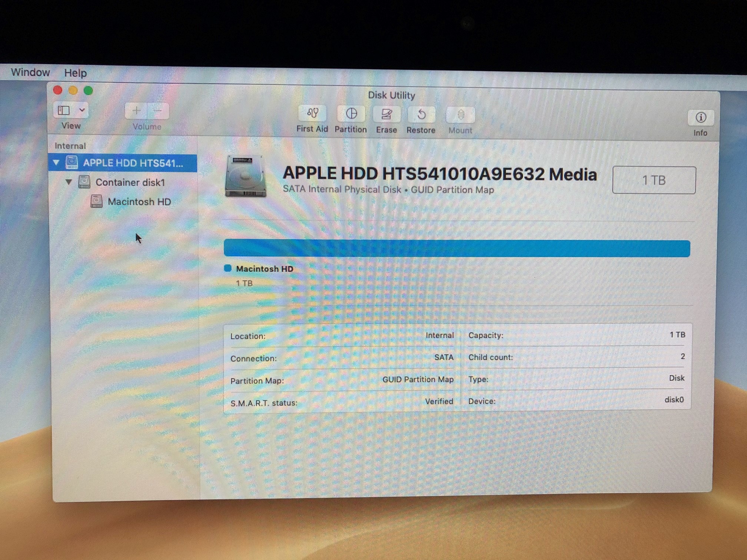This screenshot has width=747, height=560.
Task: Select APPLE HDD HTS541 sidebar entry
Action: pos(133,163)
